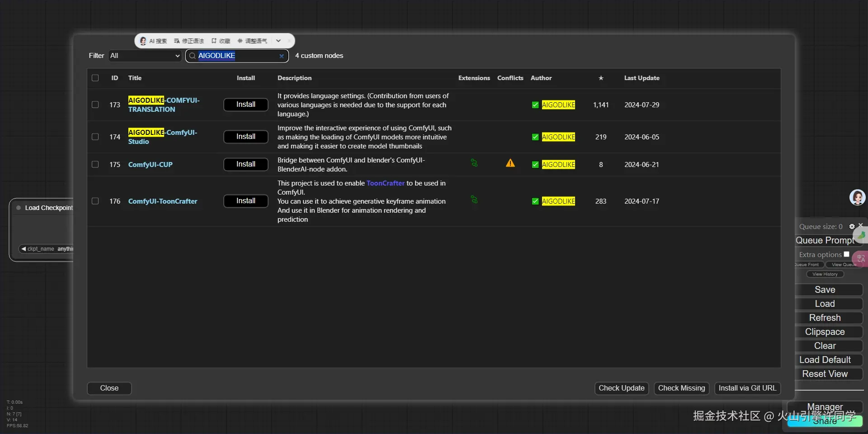Click the conflict warning triangle for ComfyUI-CUP
This screenshot has width=868, height=434.
click(x=510, y=163)
